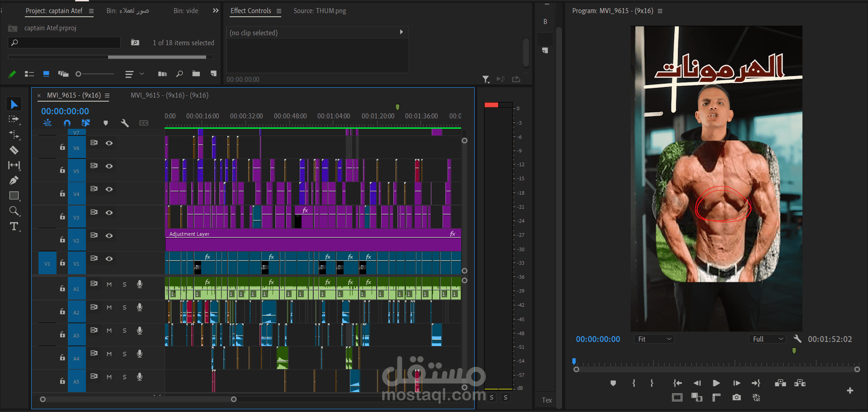The image size is (868, 412).
Task: Open Effect Controls panel menu
Action: point(278,11)
